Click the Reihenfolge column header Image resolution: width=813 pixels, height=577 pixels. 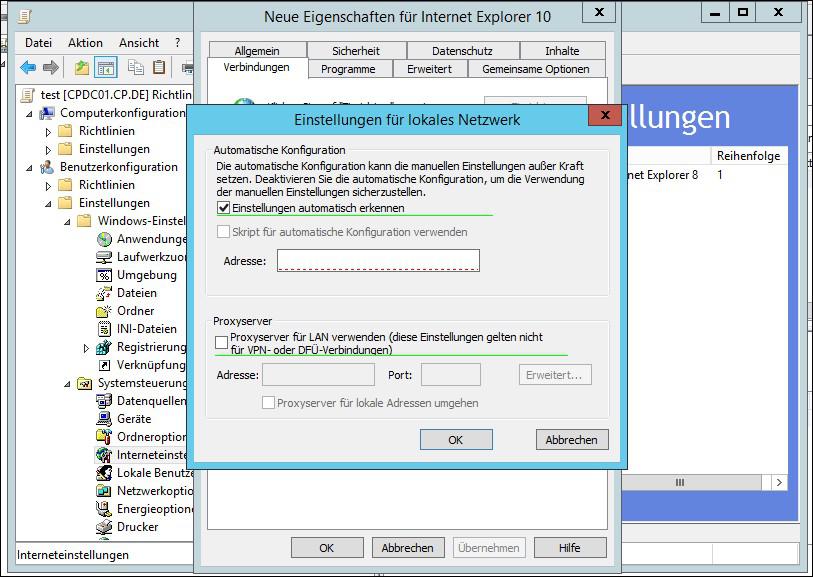(x=748, y=156)
